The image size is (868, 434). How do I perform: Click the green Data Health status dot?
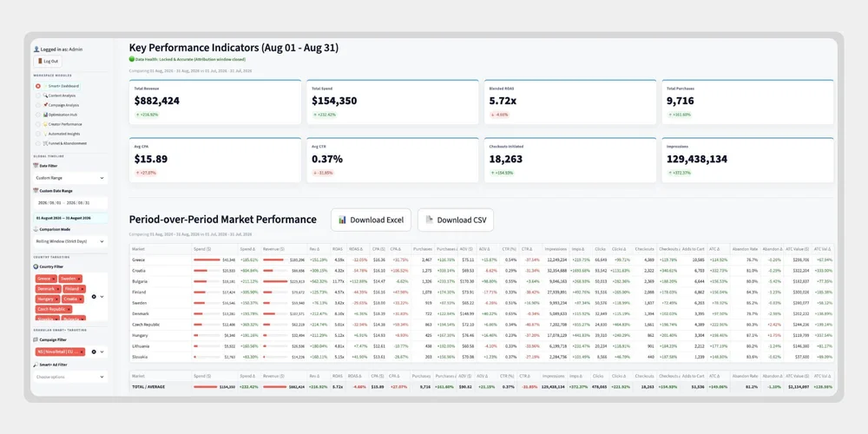132,59
